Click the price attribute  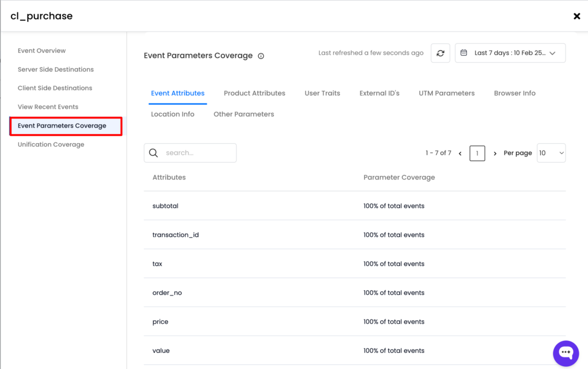[x=160, y=322]
